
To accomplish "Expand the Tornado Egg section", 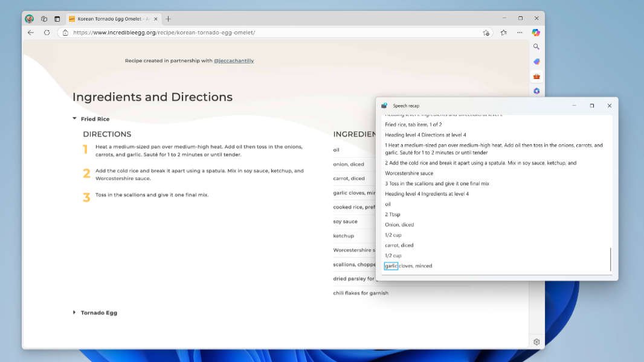I will [x=75, y=313].
